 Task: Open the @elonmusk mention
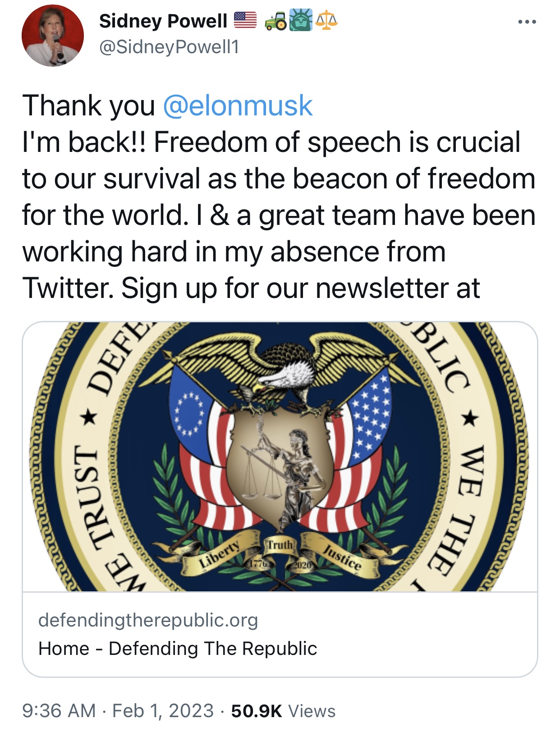click(238, 106)
